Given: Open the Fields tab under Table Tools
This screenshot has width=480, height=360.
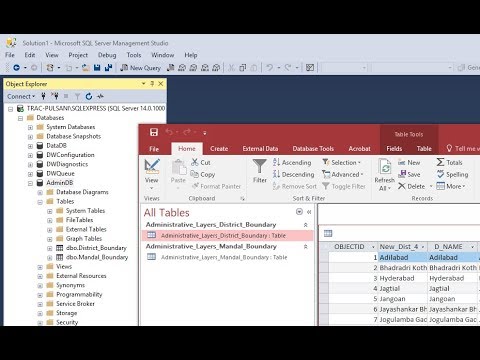Looking at the screenshot, I should (394, 149).
